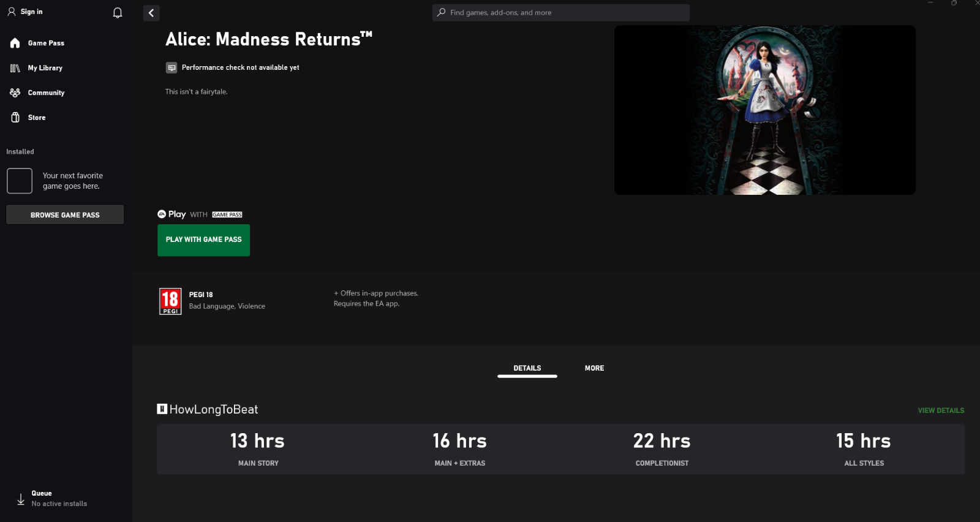Click 'Bad Language, Violence' descriptor text
Viewport: 980px width, 522px height.
point(227,306)
